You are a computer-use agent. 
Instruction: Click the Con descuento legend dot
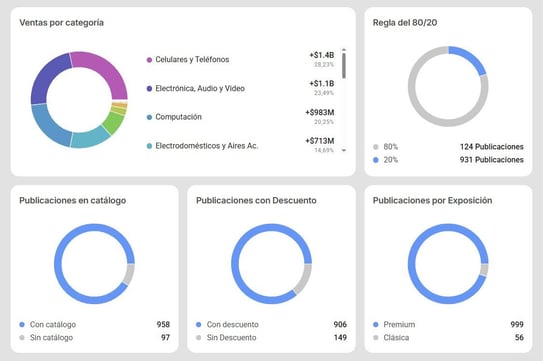click(x=198, y=325)
